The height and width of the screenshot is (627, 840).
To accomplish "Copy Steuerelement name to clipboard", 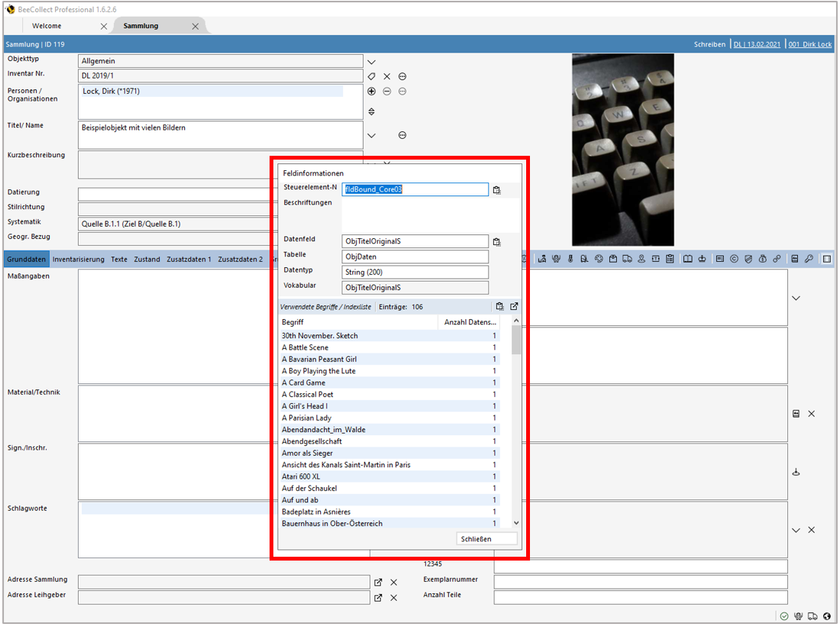I will (496, 190).
